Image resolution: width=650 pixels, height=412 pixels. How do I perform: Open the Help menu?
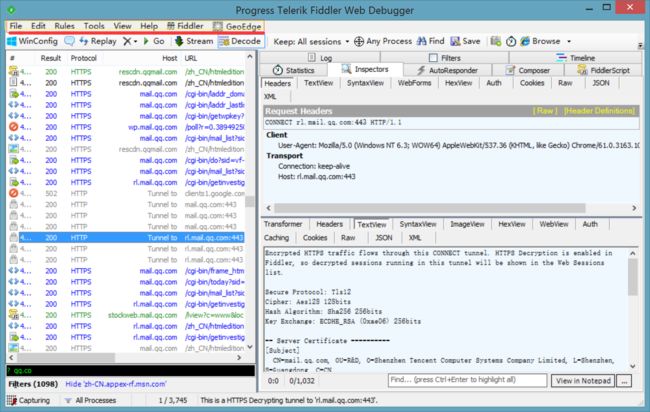(149, 26)
